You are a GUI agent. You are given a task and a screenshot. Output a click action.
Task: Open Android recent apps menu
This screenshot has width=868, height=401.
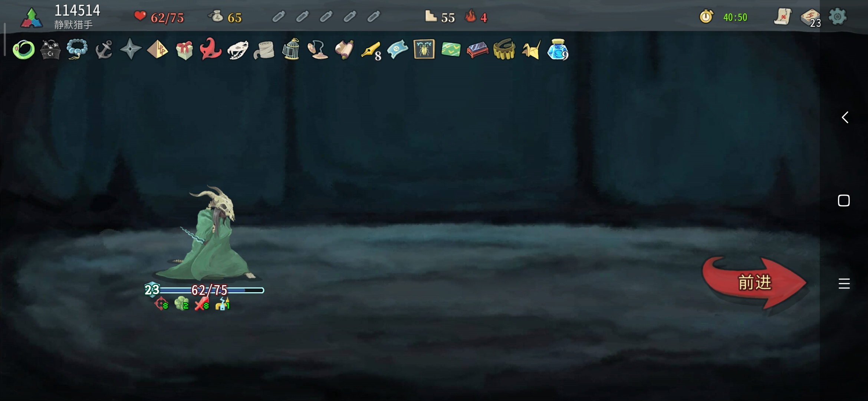click(844, 284)
